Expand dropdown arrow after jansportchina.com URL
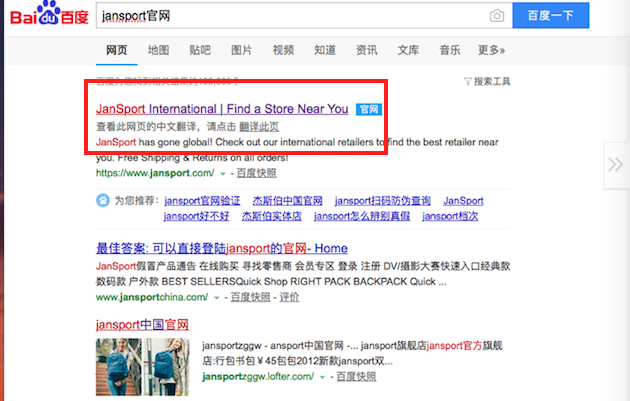Screen dimensions: 630x401 pos(217,298)
